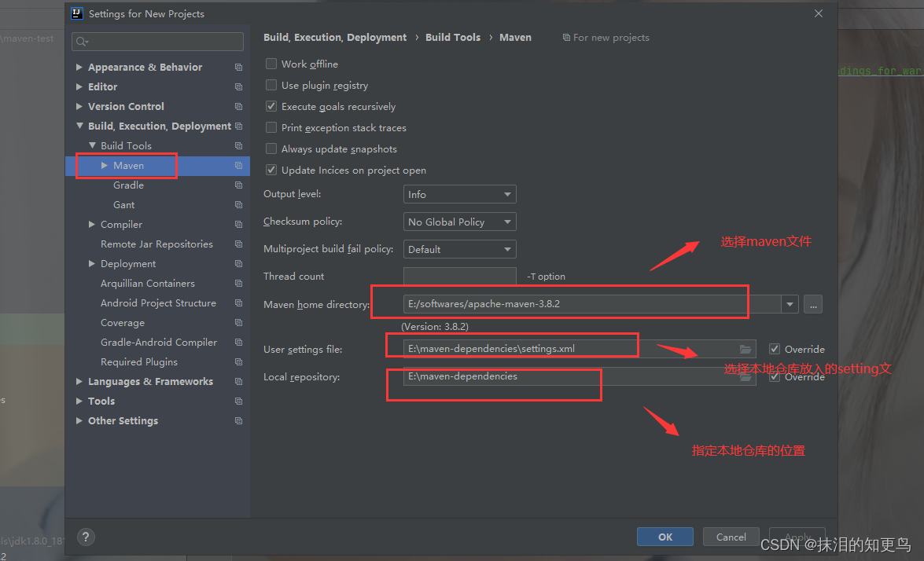Open the Checksum policy dropdown
The height and width of the screenshot is (561, 924).
pos(460,222)
